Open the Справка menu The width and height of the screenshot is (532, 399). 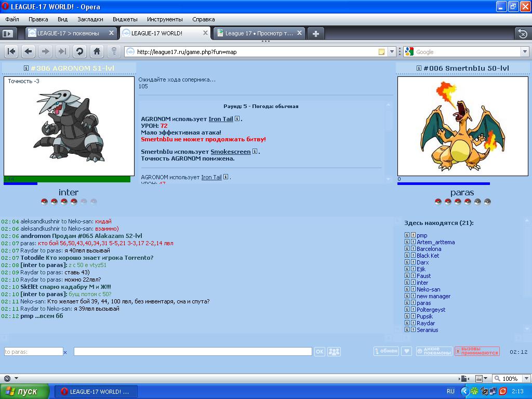(203, 19)
